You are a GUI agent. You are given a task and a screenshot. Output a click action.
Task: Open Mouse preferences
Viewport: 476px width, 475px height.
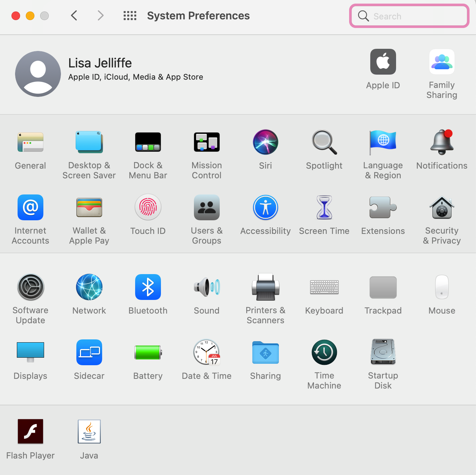pos(442,287)
